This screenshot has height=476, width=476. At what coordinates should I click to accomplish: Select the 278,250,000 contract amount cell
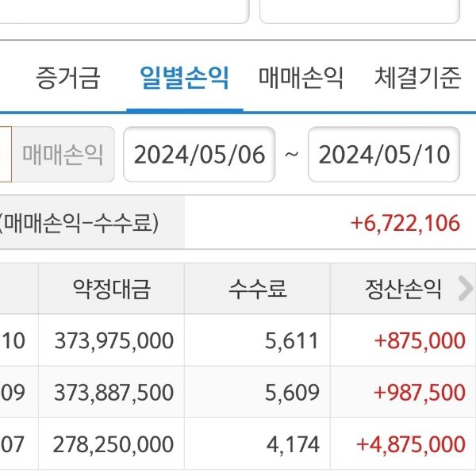pyautogui.click(x=114, y=443)
